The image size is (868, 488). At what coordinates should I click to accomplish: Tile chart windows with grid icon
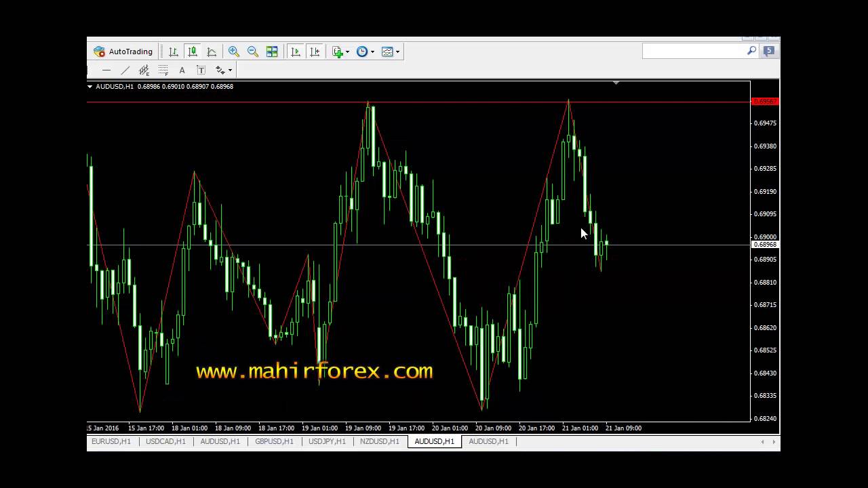tap(272, 52)
